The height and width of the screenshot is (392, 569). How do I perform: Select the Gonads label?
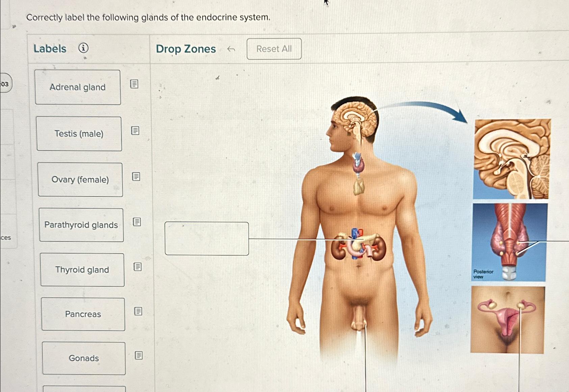[x=84, y=358]
